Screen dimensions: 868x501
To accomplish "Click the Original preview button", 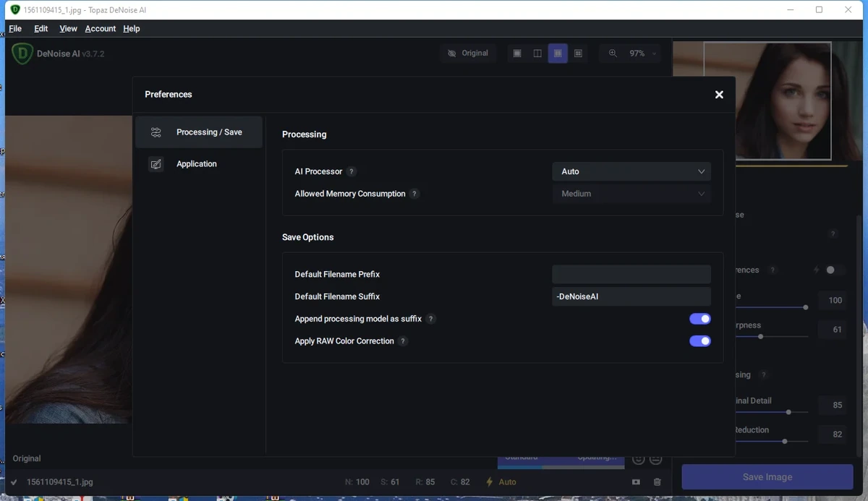I will point(468,53).
